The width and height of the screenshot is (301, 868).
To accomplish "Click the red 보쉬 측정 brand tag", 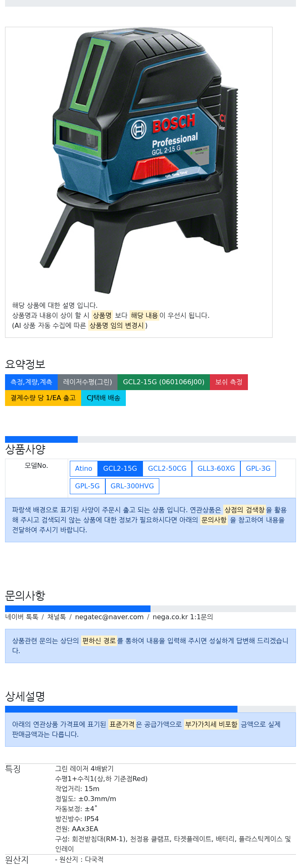I will tap(229, 382).
